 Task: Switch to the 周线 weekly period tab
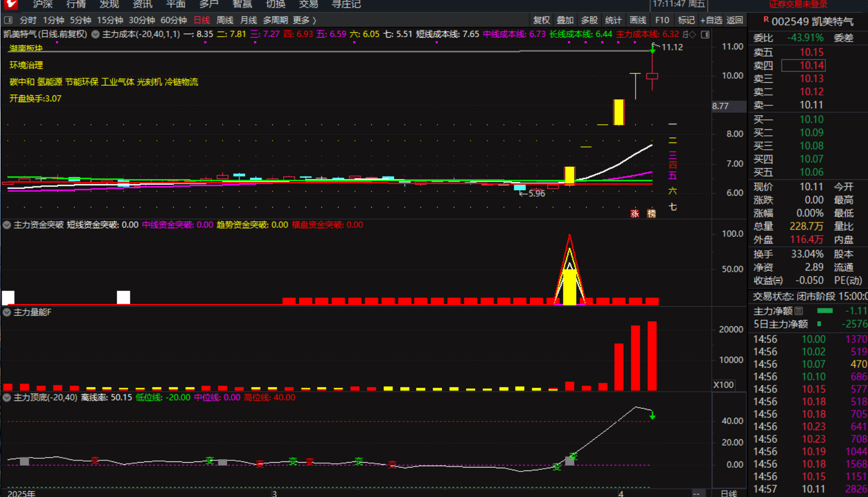224,21
